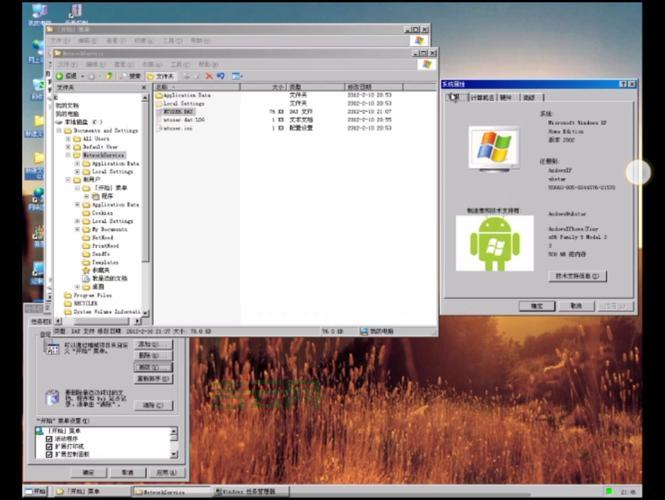Viewport: 665px width, 500px height.
Task: Click the blue Undo toolbar icon
Action: [220, 76]
